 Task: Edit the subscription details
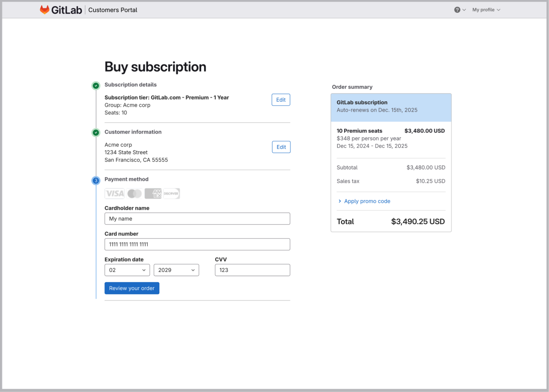[281, 100]
